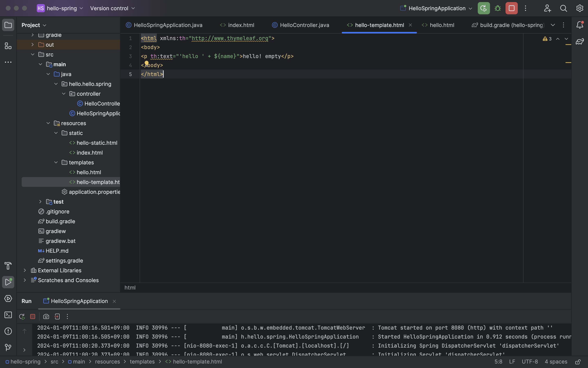
Task: Rerun HelloSpringApplication from top toolbar
Action: tap(483, 8)
